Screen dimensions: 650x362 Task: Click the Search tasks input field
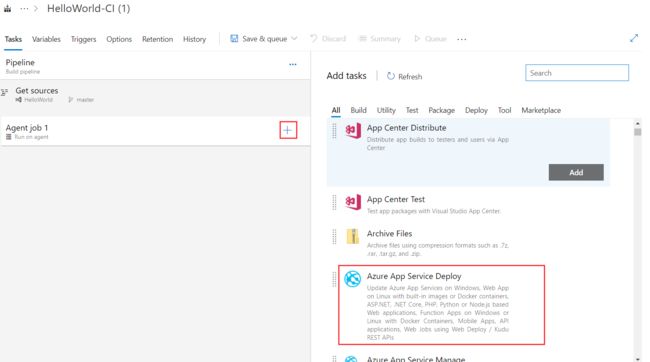point(577,73)
